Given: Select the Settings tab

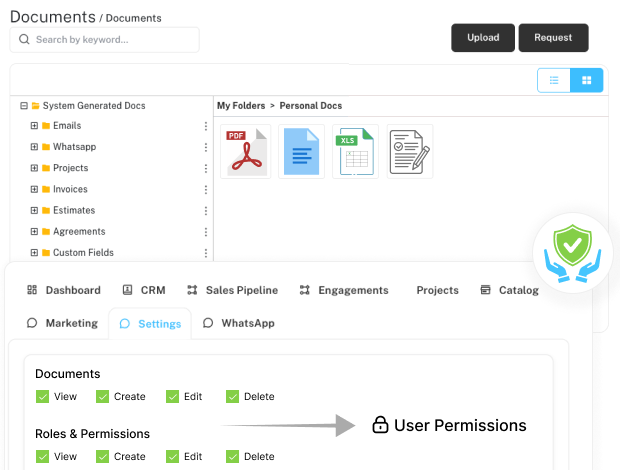Looking at the screenshot, I should click(150, 324).
